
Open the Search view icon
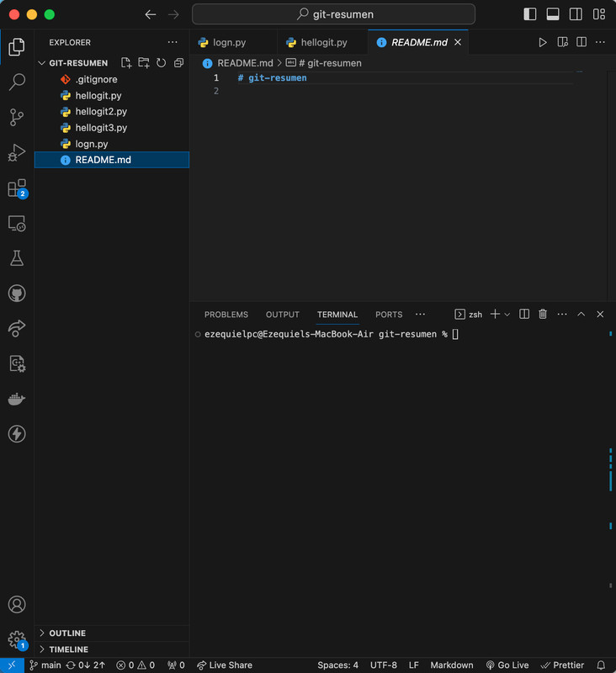click(x=17, y=82)
